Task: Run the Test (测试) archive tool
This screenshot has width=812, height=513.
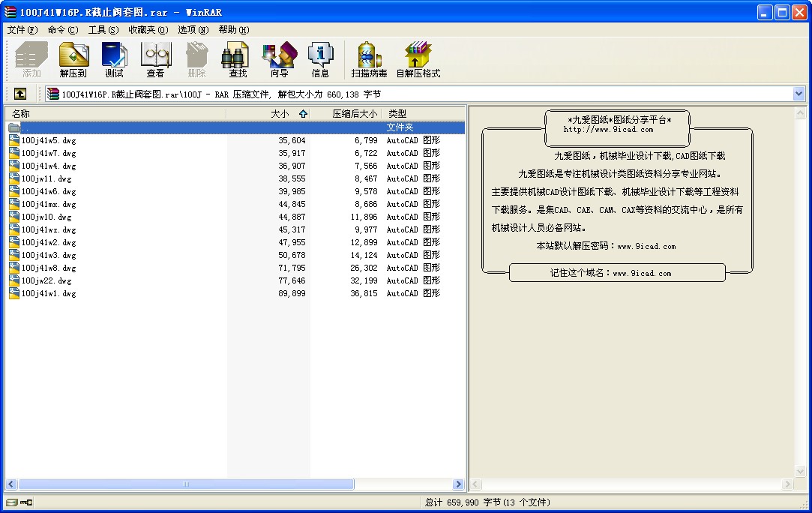Action: coord(115,59)
